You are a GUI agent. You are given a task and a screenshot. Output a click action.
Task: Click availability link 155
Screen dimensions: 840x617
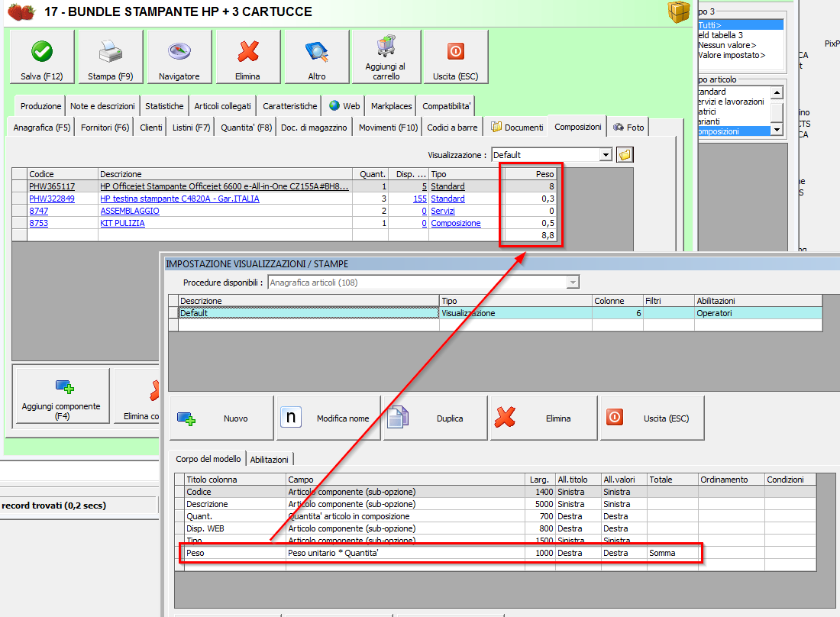[x=420, y=199]
